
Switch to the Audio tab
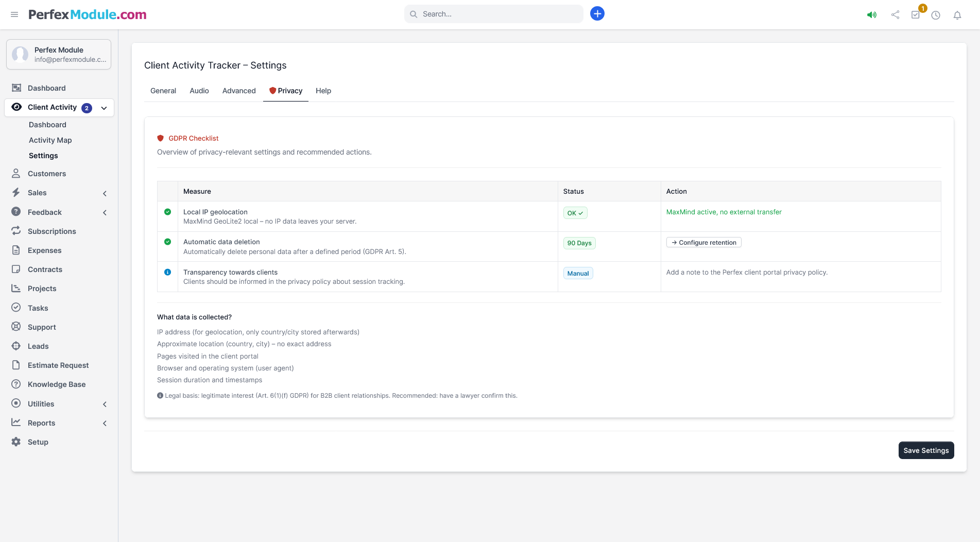199,91
